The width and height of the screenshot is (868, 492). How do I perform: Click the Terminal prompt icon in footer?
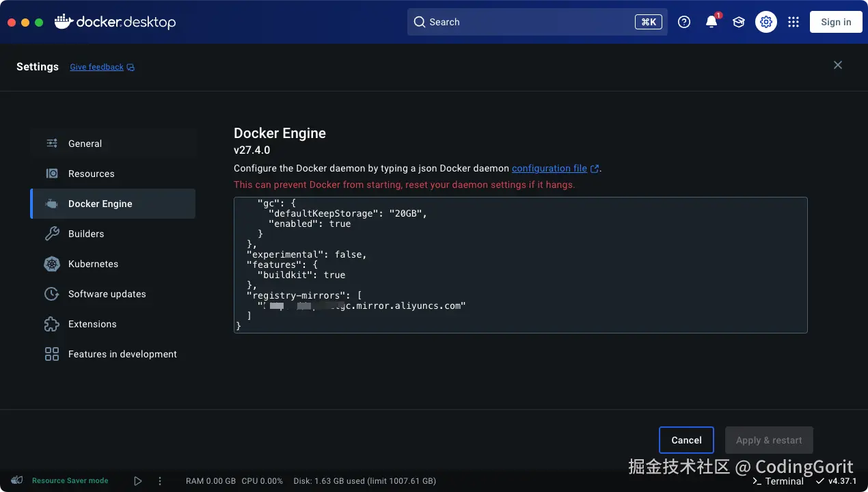(757, 481)
